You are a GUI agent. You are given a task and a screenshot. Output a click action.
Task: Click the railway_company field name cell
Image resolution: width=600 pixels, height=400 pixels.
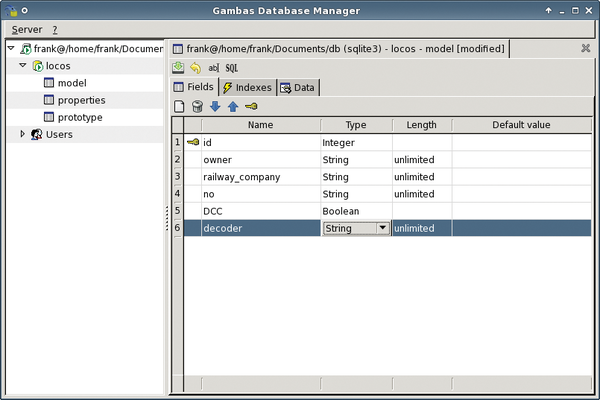241,177
